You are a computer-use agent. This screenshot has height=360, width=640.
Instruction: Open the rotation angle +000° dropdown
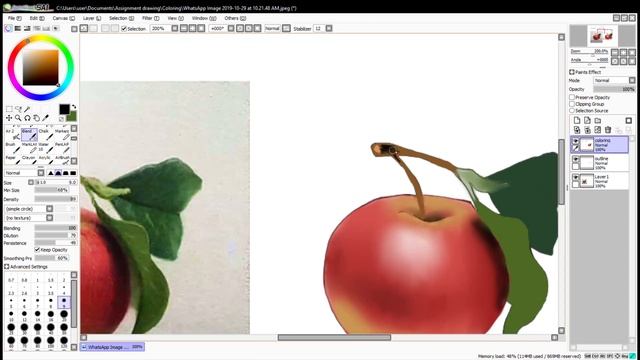coord(231,29)
